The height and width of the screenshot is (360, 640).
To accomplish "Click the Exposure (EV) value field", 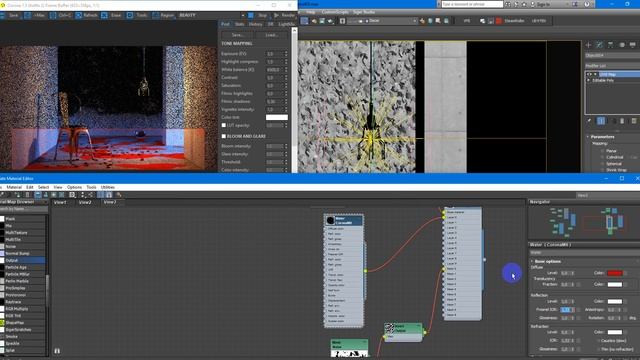I will tap(274, 54).
